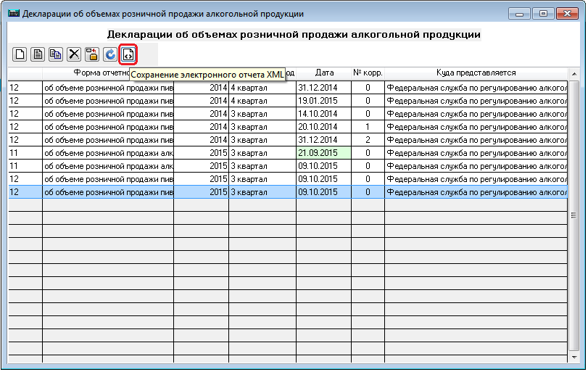Click the scrollbar down arrow
Image resolution: width=588 pixels, height=372 pixels.
(x=574, y=357)
